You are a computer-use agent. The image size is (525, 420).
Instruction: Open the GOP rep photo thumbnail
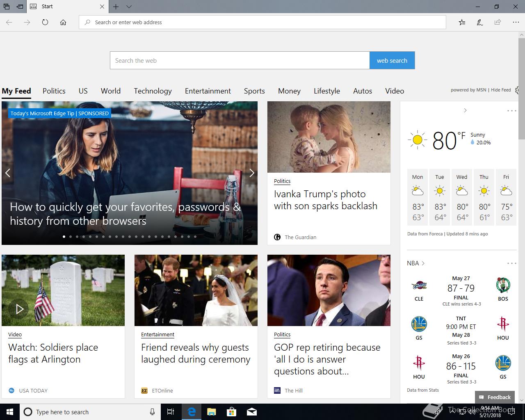point(329,290)
